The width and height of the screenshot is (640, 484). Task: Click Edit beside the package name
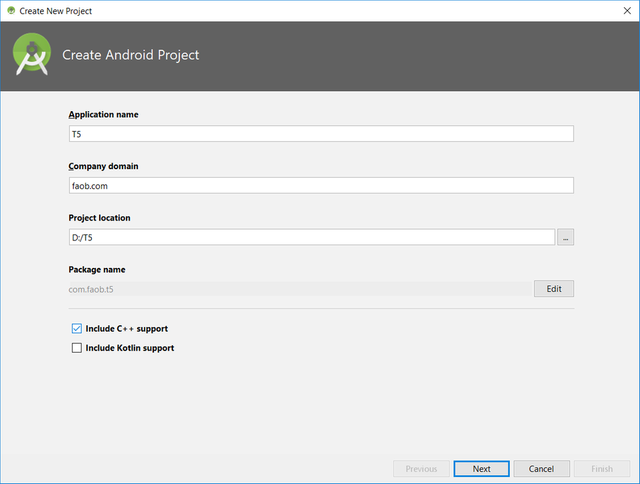554,289
